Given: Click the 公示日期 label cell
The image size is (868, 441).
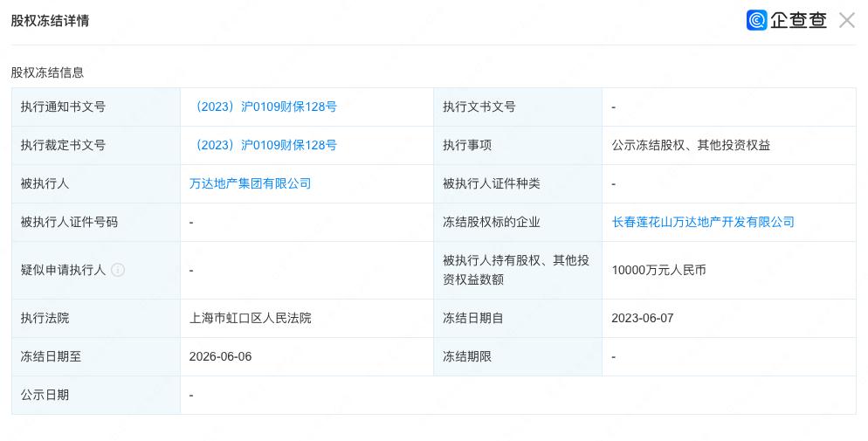Looking at the screenshot, I should [x=96, y=395].
